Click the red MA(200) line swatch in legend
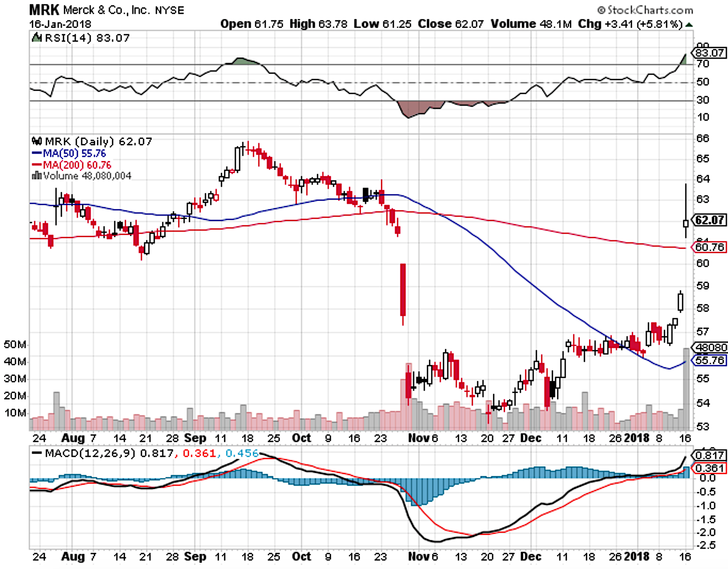Image resolution: width=728 pixels, height=569 pixels. click(37, 165)
